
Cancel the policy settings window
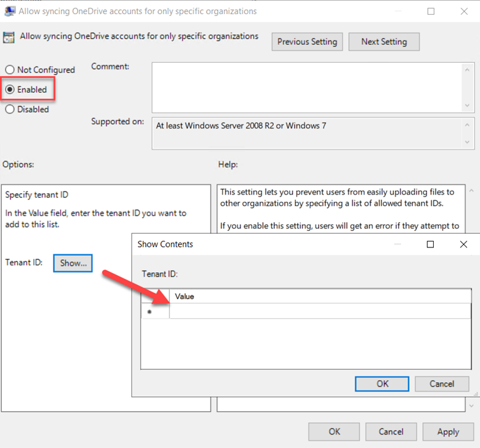click(391, 432)
